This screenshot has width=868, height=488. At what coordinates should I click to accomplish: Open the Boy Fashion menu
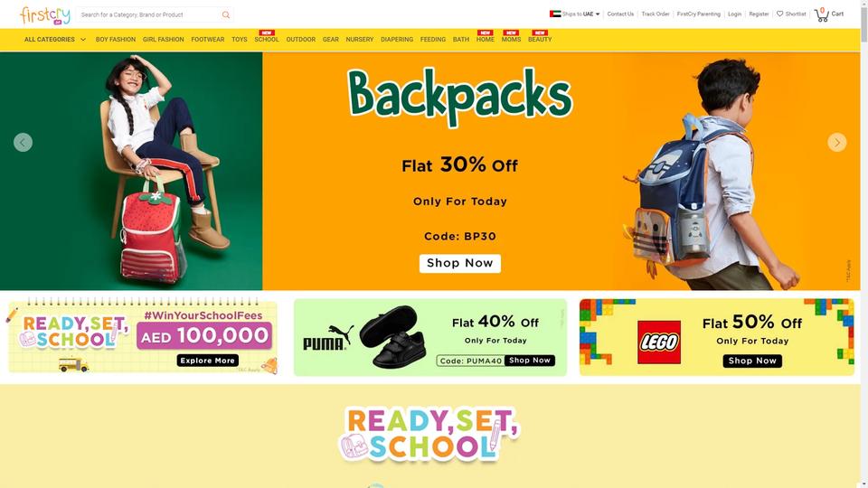[116, 40]
